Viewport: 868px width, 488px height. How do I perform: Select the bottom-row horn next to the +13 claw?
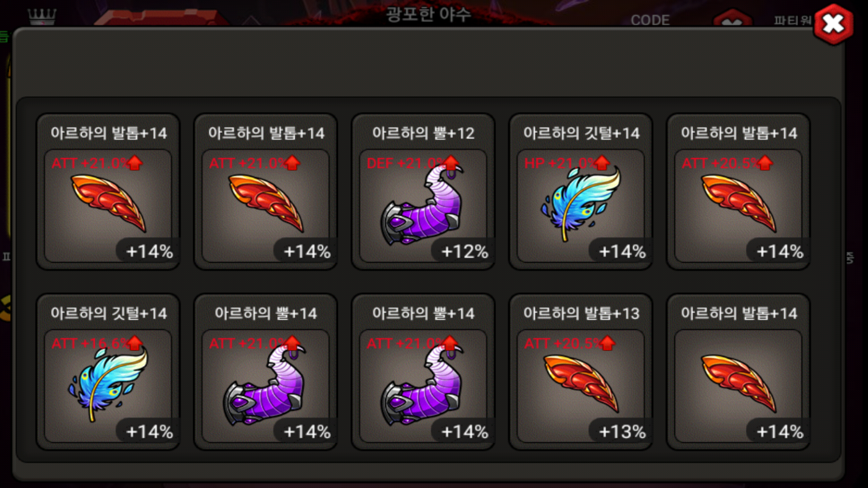pos(423,372)
